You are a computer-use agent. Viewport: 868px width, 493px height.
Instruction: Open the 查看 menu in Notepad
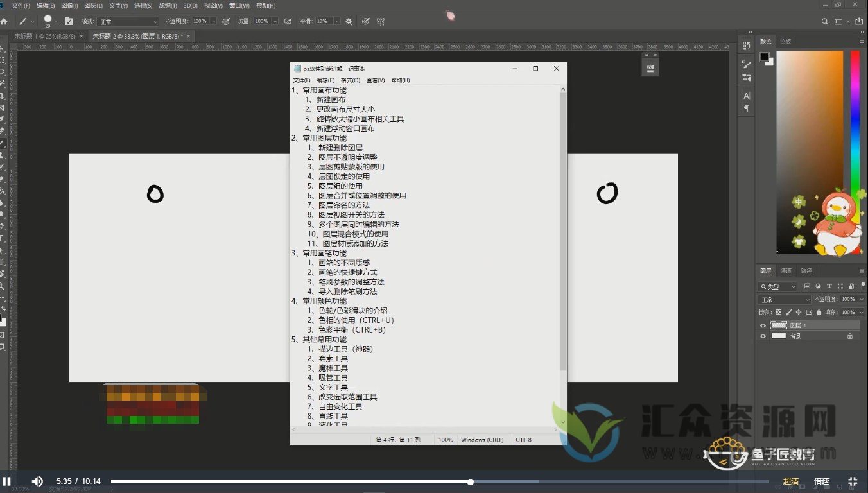(376, 80)
